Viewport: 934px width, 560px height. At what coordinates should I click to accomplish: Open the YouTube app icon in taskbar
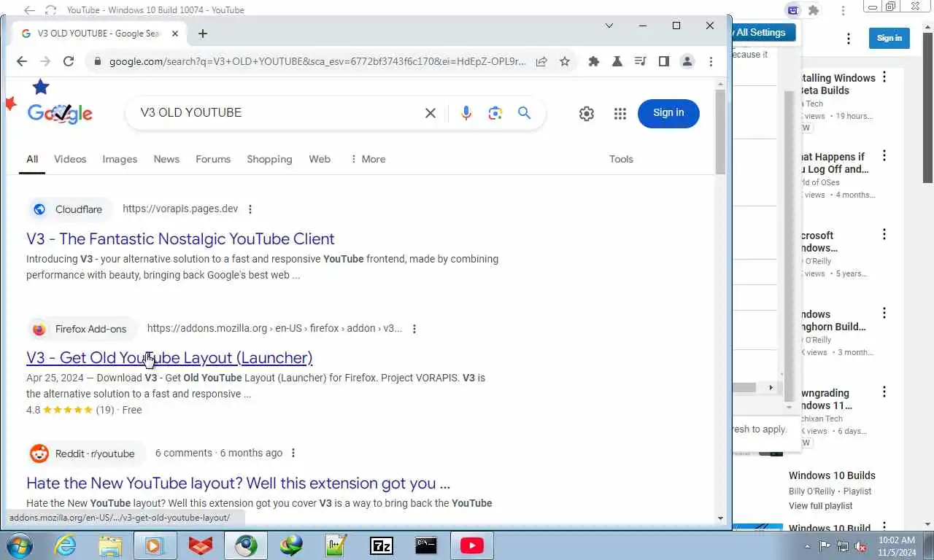[471, 545]
